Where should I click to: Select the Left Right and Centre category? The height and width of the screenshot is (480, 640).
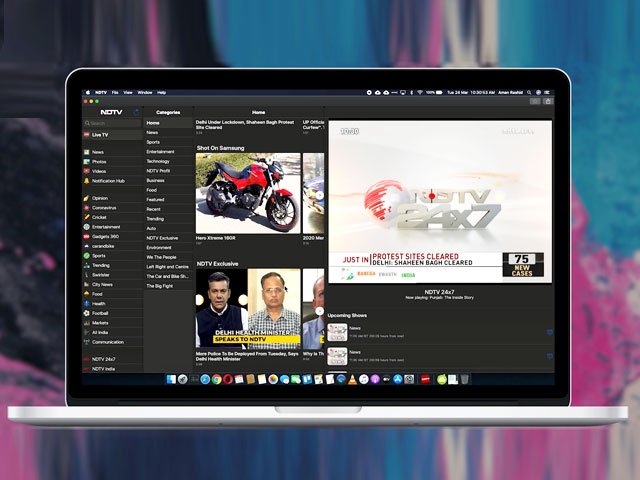pyautogui.click(x=168, y=267)
